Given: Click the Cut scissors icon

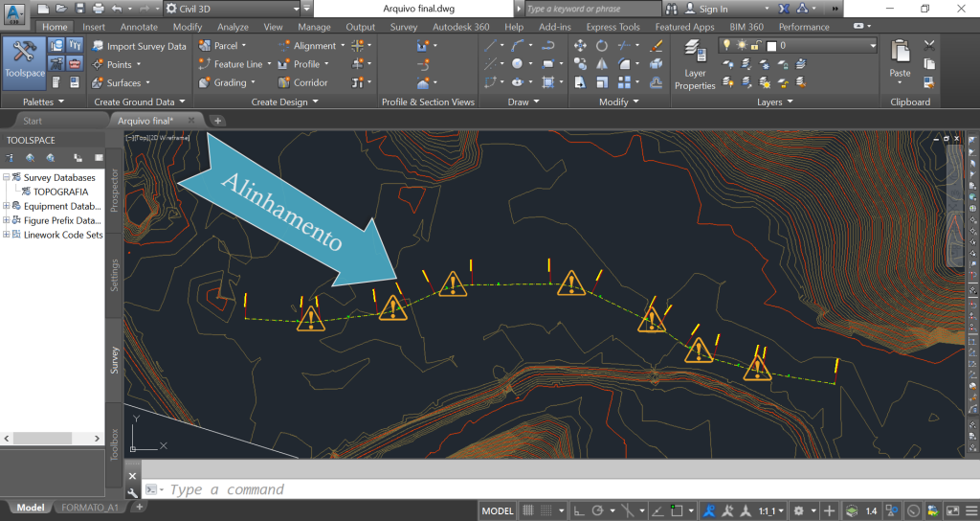Looking at the screenshot, I should (929, 45).
